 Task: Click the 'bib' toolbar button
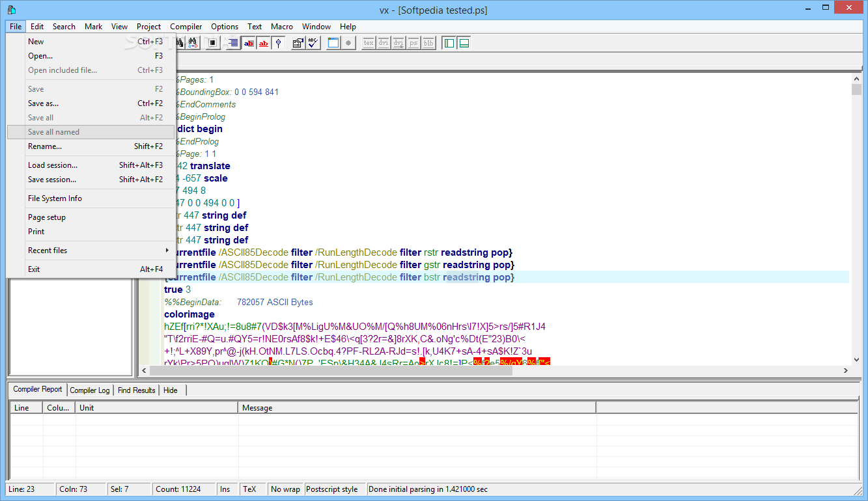(428, 43)
